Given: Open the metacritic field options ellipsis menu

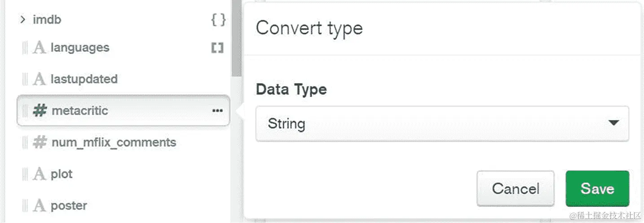Looking at the screenshot, I should coord(217,111).
